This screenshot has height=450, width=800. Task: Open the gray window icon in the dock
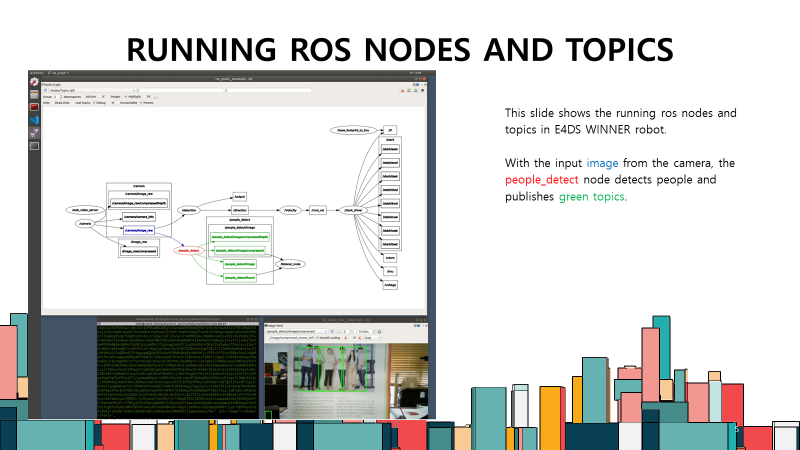coord(34,146)
